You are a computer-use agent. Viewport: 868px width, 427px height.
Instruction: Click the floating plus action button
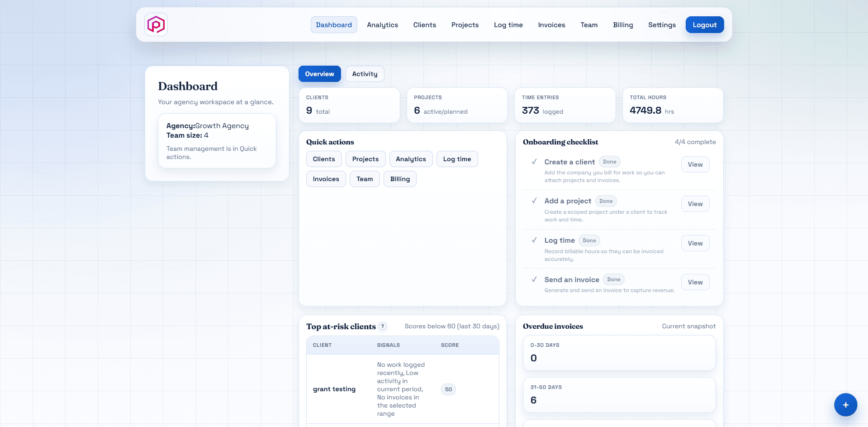click(845, 405)
